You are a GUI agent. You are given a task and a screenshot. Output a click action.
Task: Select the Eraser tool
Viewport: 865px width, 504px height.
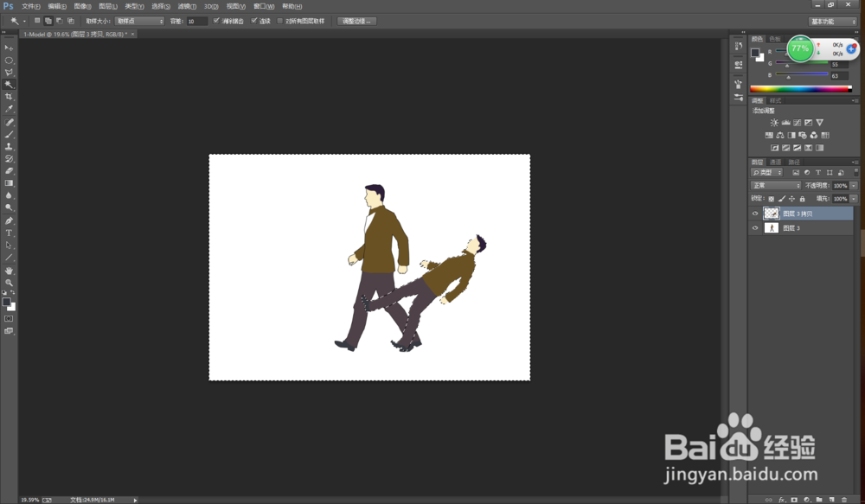9,171
